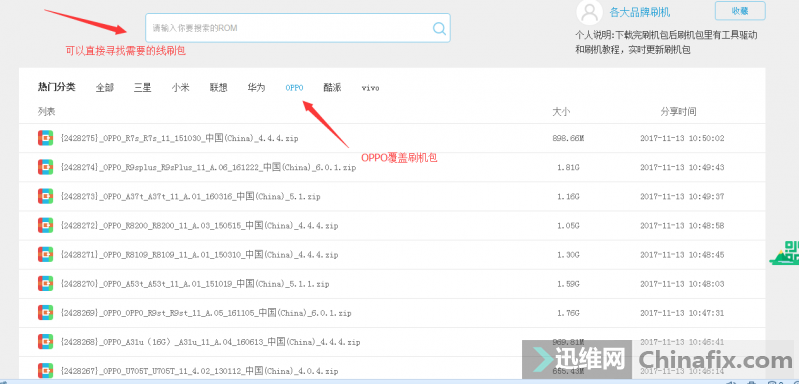This screenshot has width=799, height=384.
Task: Click the file icon for R9sPlus zip
Action: click(45, 167)
